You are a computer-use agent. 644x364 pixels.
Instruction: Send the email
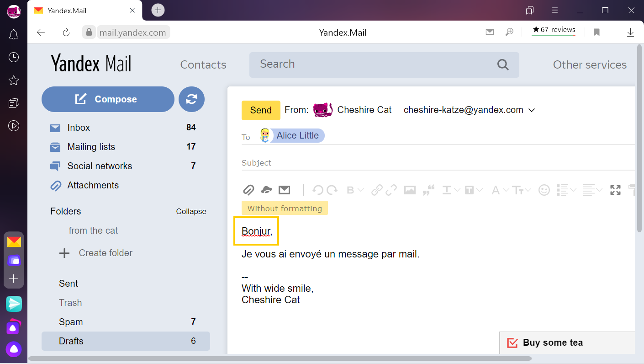261,110
